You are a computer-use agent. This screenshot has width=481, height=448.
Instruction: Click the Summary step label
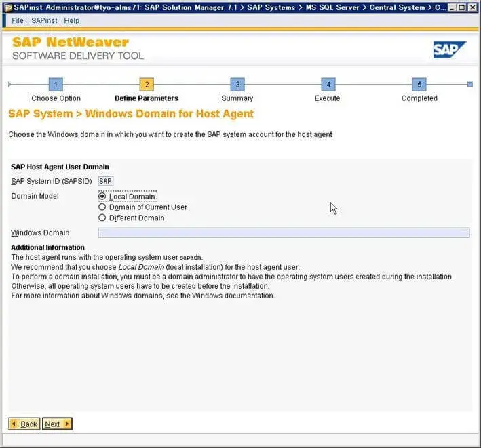tap(237, 98)
